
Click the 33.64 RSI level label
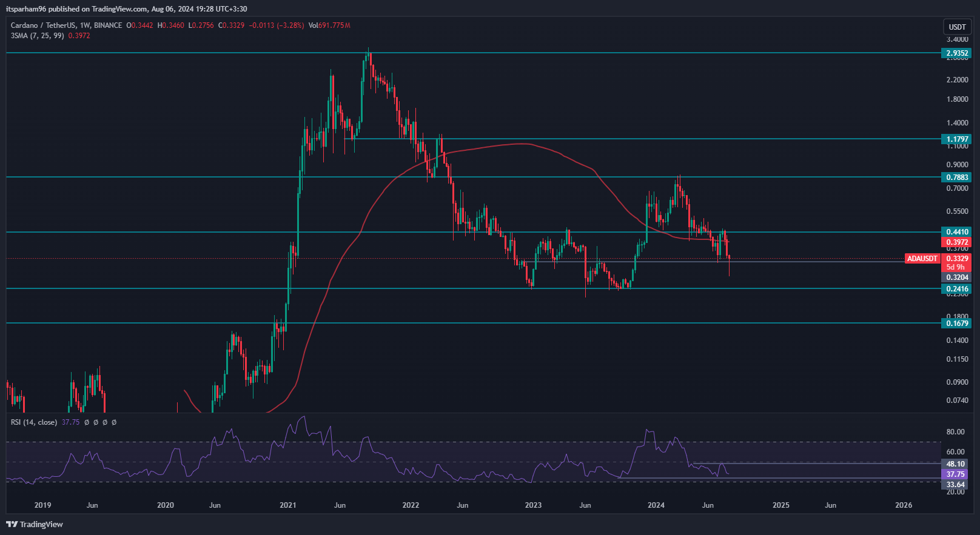point(955,485)
